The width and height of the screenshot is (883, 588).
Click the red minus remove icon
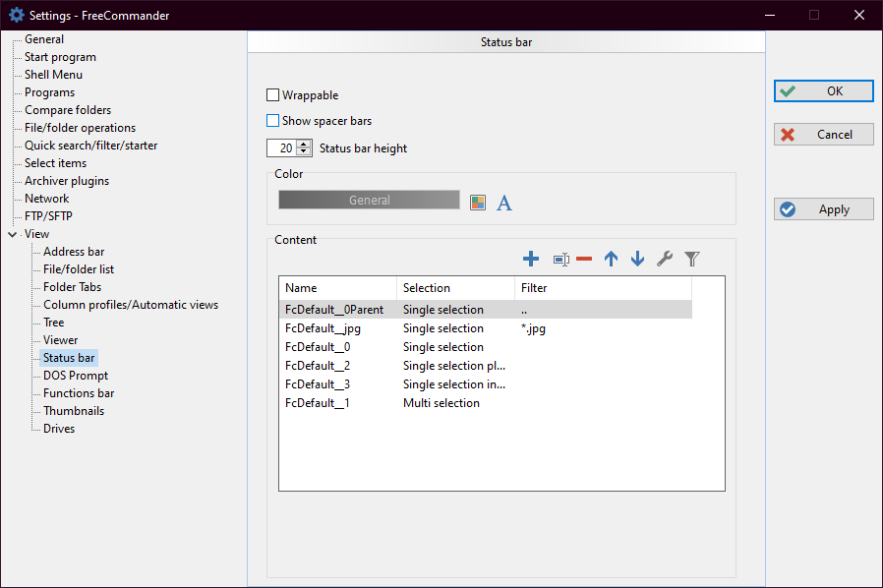(584, 259)
